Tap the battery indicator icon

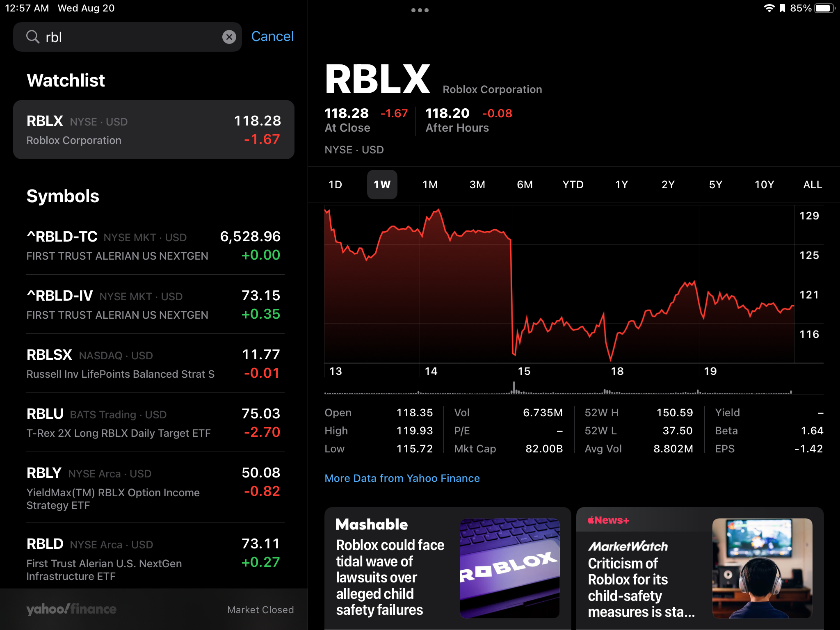pyautogui.click(x=825, y=8)
